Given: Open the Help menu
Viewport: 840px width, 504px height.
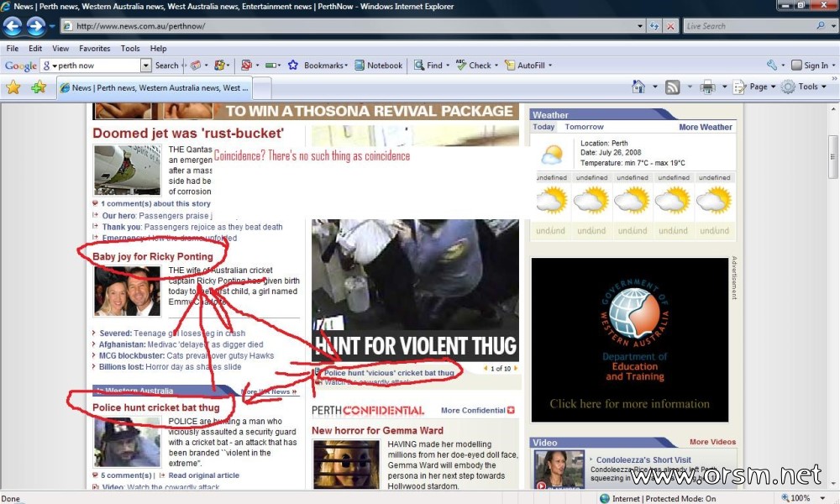Looking at the screenshot, I should 158,48.
